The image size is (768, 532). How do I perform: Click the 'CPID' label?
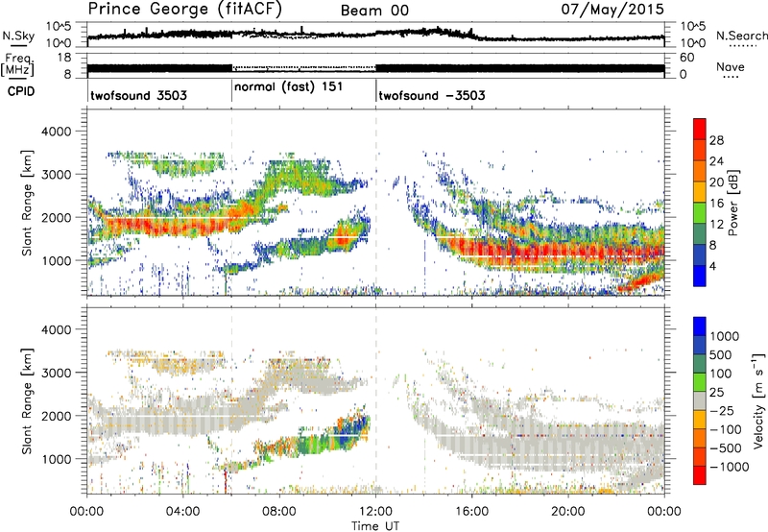coord(21,91)
